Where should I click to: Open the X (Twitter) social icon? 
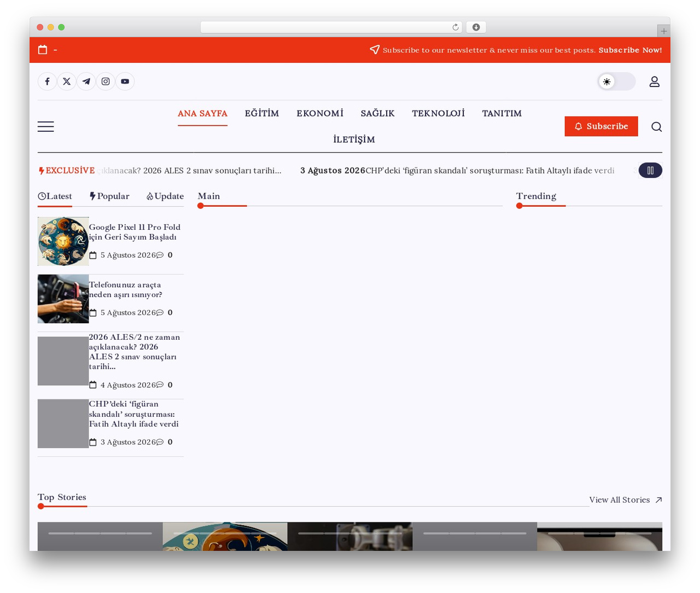[67, 82]
